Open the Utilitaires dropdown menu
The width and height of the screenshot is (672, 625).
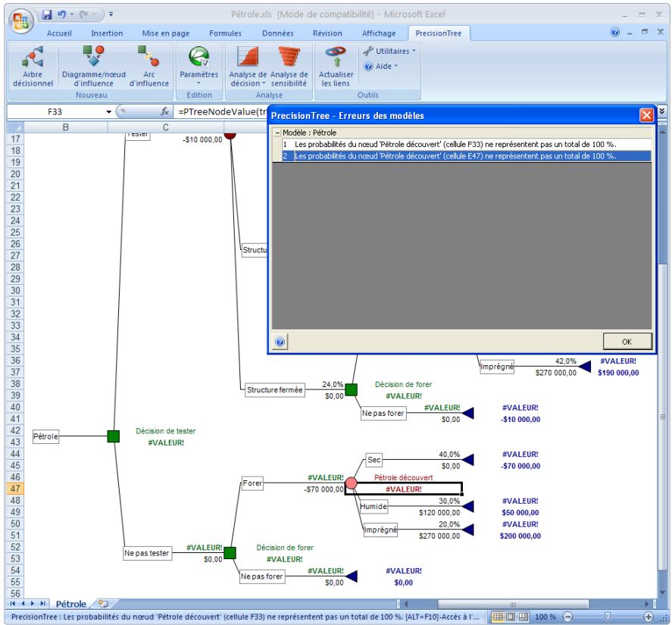(389, 50)
